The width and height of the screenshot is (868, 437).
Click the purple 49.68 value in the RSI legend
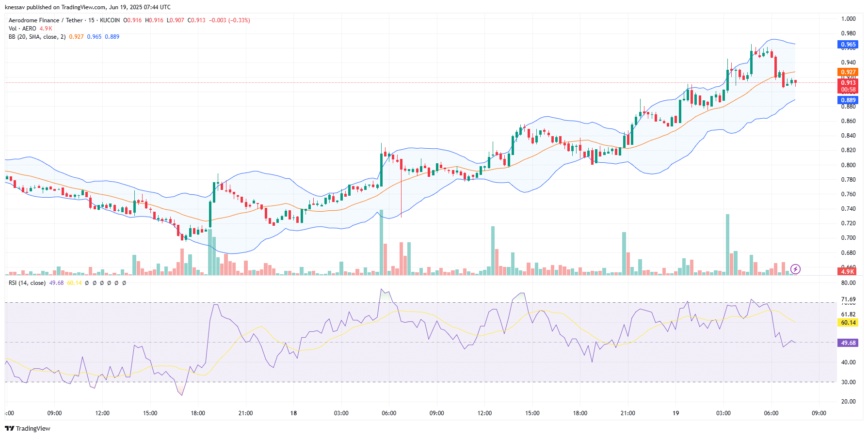[56, 283]
